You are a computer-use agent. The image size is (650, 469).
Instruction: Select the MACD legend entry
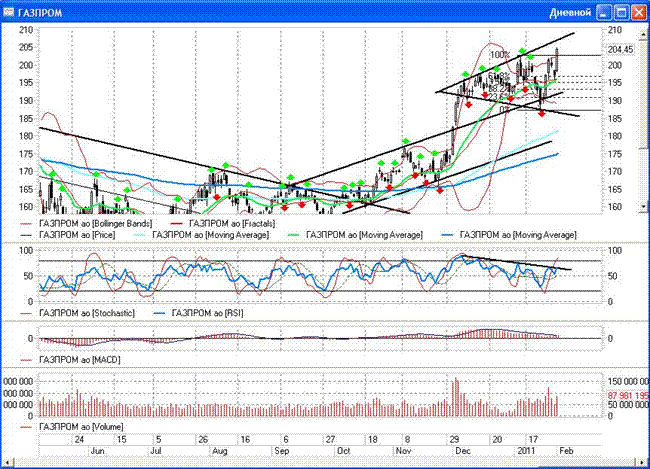(70, 360)
